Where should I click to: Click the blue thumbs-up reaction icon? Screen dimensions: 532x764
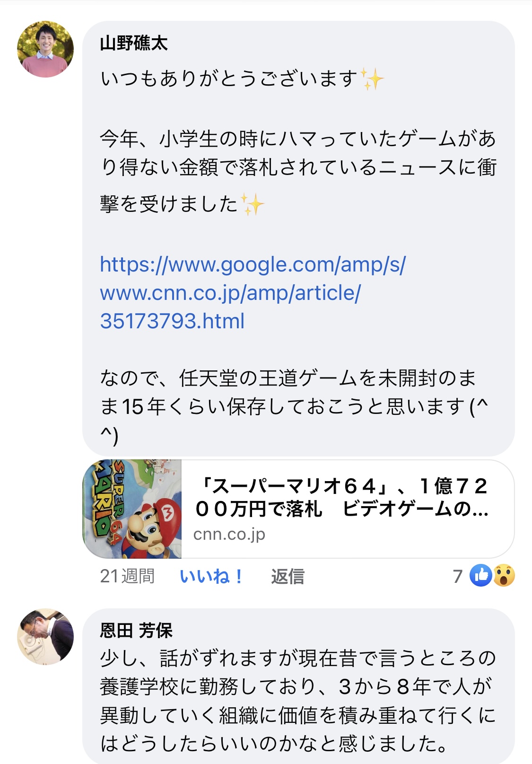click(481, 576)
